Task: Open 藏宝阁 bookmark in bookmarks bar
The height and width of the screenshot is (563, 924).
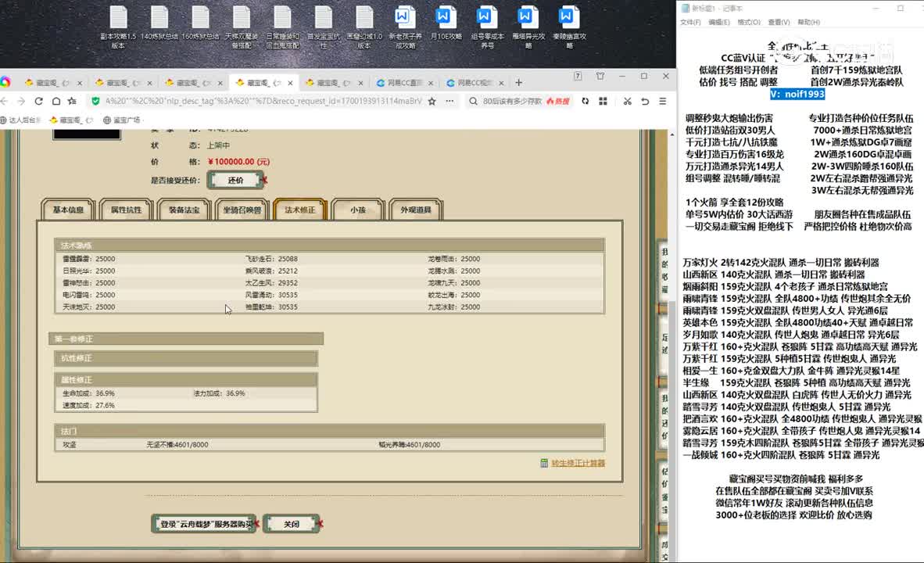Action: click(x=71, y=120)
